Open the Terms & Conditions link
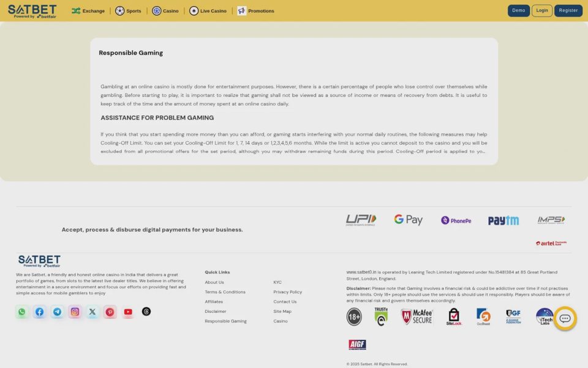 point(225,292)
